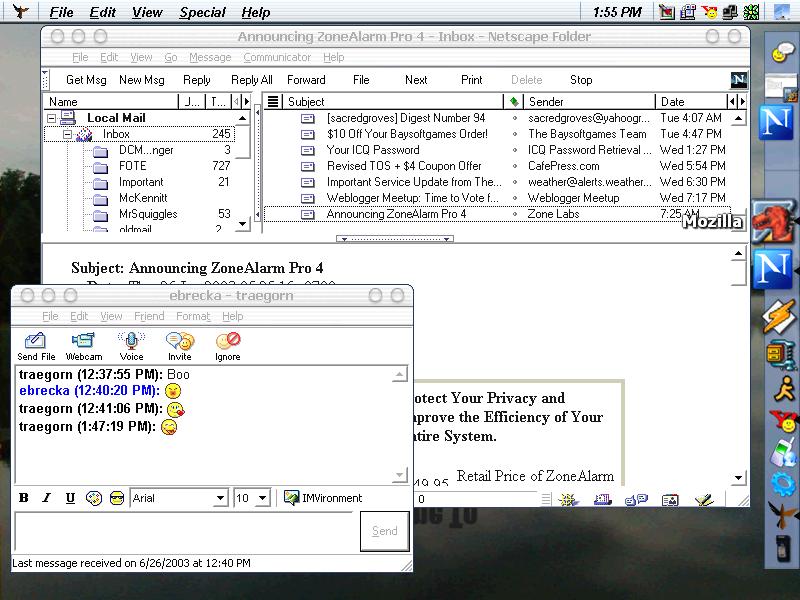
Task: Click the Yahoo Messenger Y dock icon
Action: 784,421
